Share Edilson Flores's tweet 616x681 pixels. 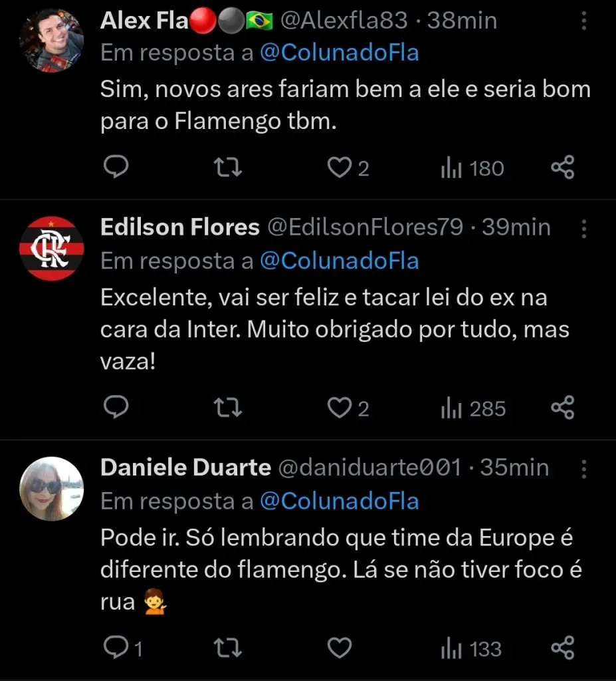click(563, 408)
